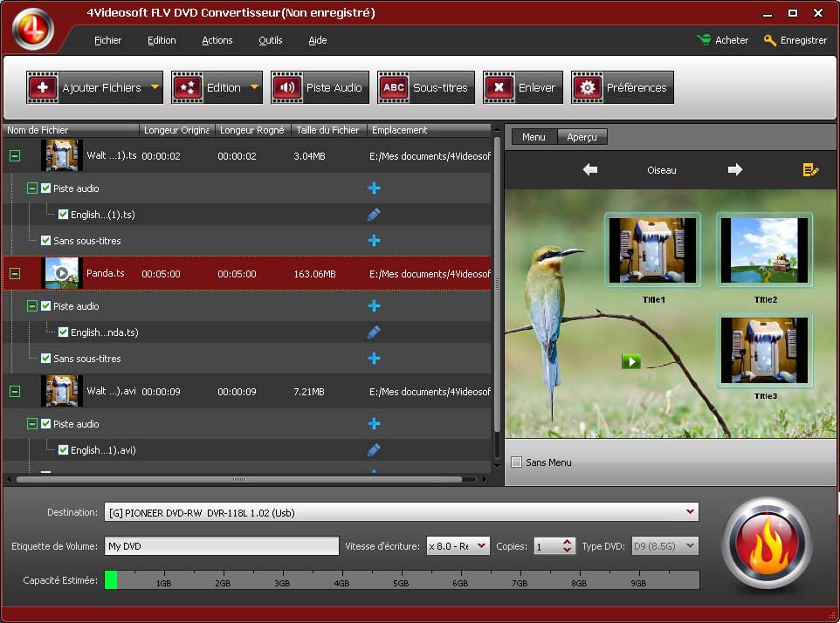Uncheck the English...(1).ts) audio track

(x=64, y=215)
